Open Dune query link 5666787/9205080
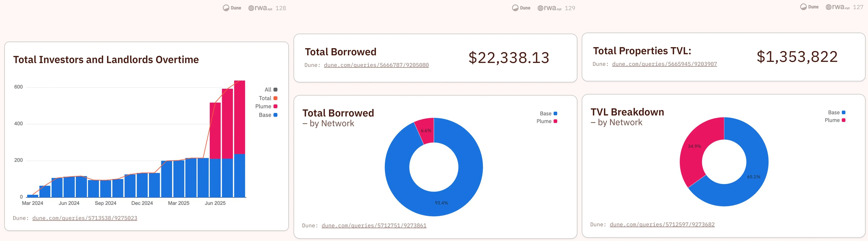Screen dimensions: 868x241 [x=376, y=65]
